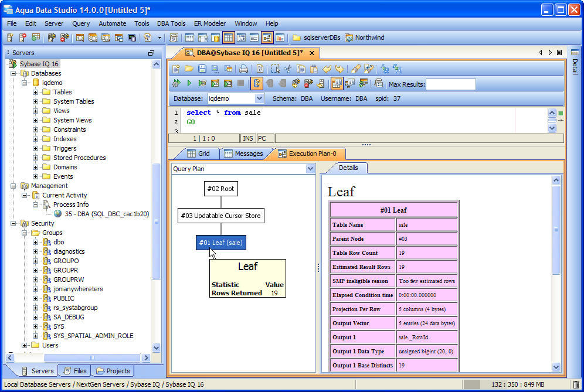Toggle grid results display button in editor toolbar

(x=337, y=83)
